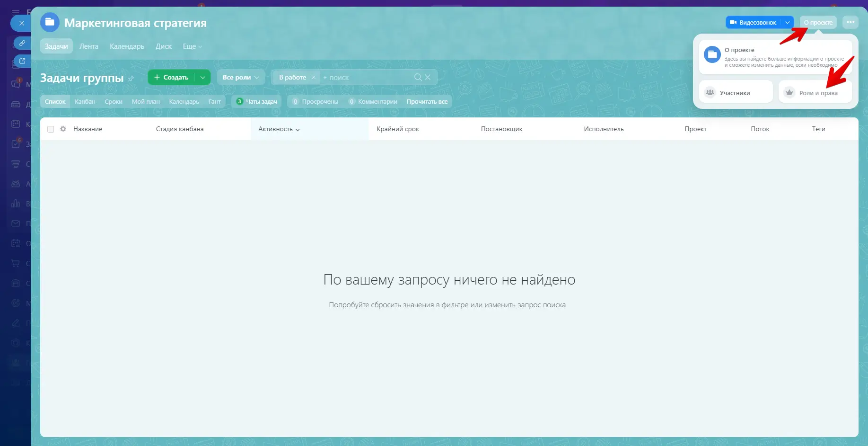The width and height of the screenshot is (868, 446).
Task: Select the calendar icon in the left sidebar
Action: click(16, 124)
